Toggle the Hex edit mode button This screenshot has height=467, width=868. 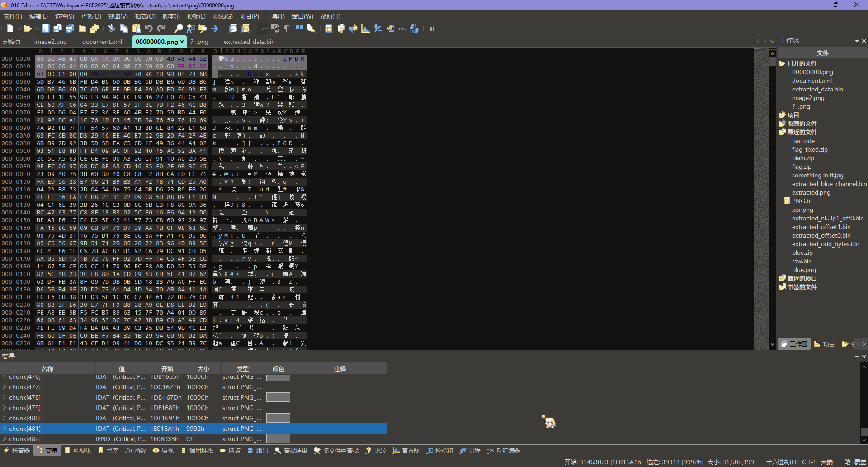tap(263, 29)
